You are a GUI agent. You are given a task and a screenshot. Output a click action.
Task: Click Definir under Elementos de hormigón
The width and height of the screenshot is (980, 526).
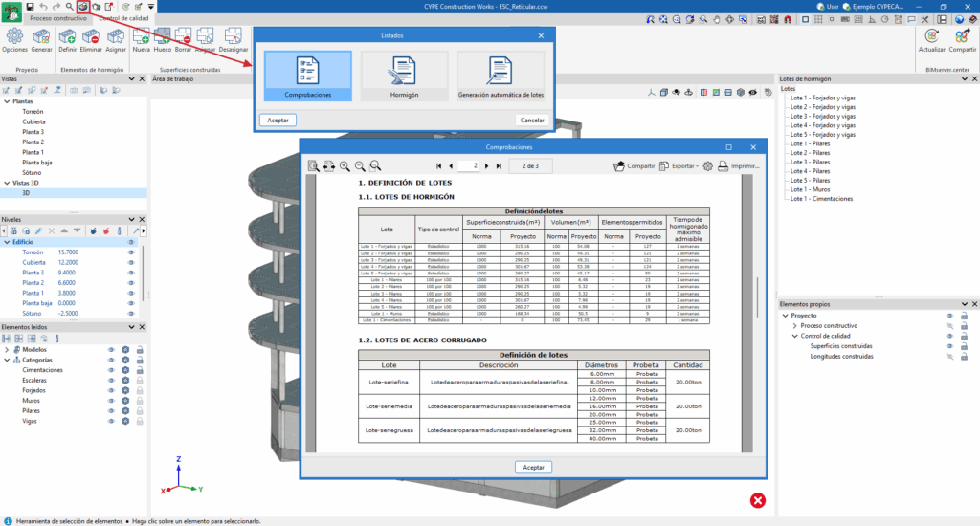coord(67,40)
